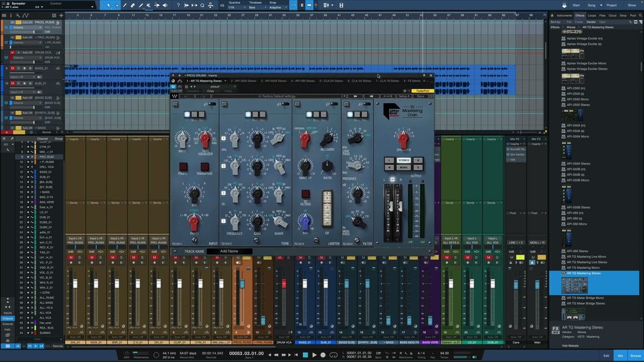Mute the BASS_01 track in arrangement
This screenshot has width=644, height=362.
coord(13,68)
